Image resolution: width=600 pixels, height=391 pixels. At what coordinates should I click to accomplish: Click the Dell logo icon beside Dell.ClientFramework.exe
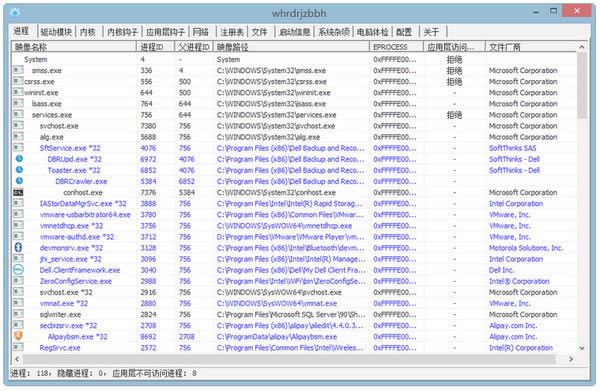pyautogui.click(x=18, y=270)
